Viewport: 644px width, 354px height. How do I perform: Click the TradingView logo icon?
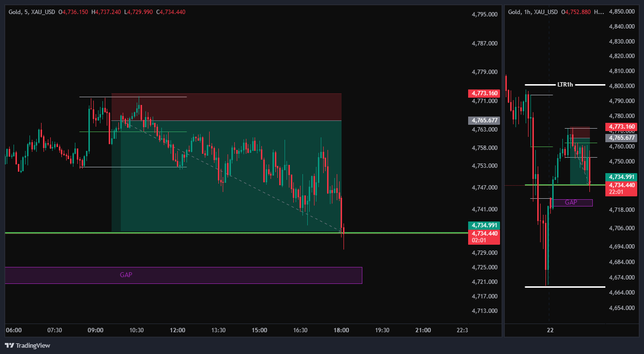point(9,345)
